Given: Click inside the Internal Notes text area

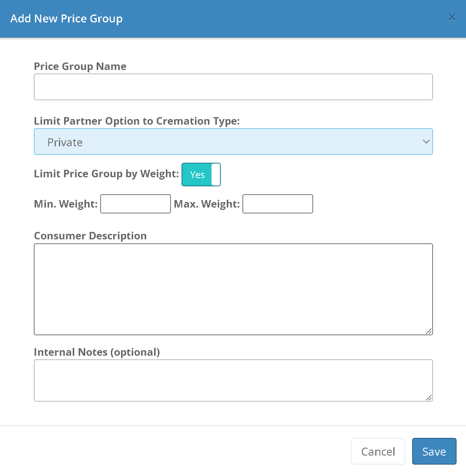Looking at the screenshot, I should point(233,380).
